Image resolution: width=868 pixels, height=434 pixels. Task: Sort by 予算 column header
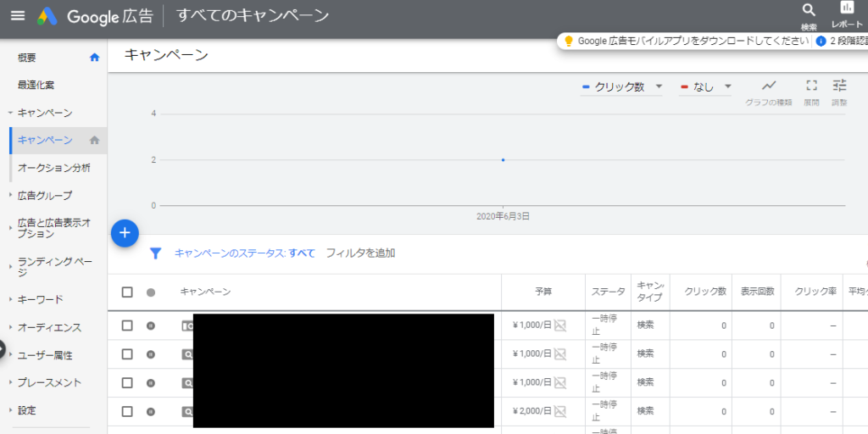543,292
